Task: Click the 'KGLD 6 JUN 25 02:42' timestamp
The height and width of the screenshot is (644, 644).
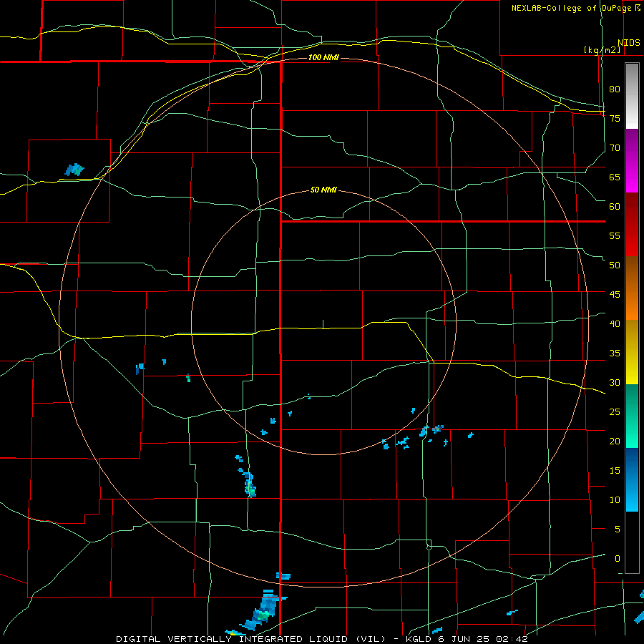Action: pos(466,639)
